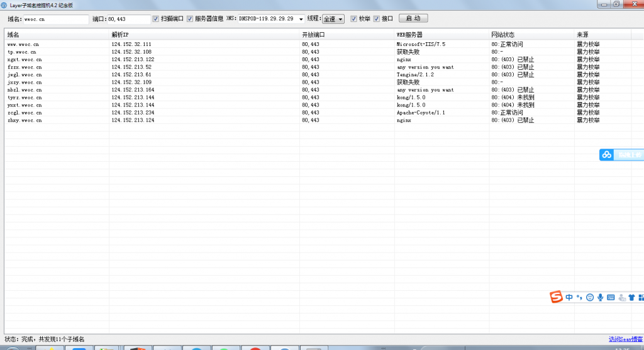The height and width of the screenshot is (350, 644).
Task: Open the 访问Seay博客 link
Action: click(x=626, y=339)
